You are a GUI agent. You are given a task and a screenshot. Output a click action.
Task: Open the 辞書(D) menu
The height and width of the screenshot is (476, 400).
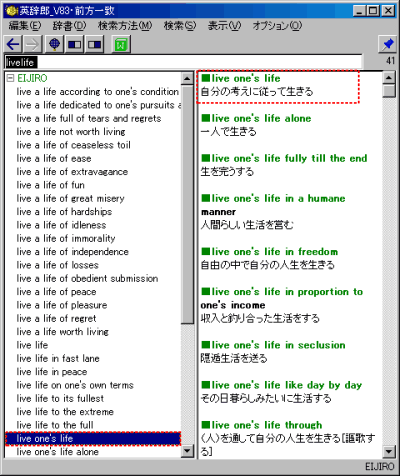click(69, 26)
